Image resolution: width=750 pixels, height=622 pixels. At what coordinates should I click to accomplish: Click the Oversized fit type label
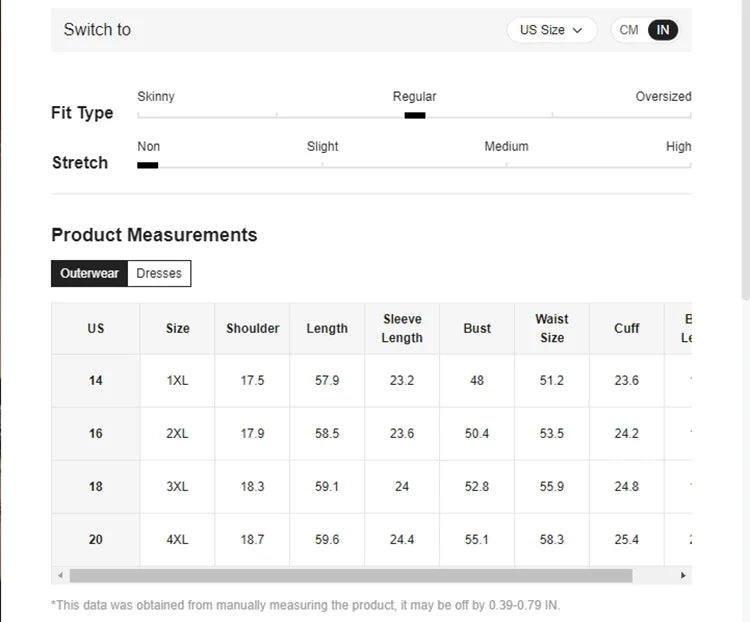tap(663, 97)
